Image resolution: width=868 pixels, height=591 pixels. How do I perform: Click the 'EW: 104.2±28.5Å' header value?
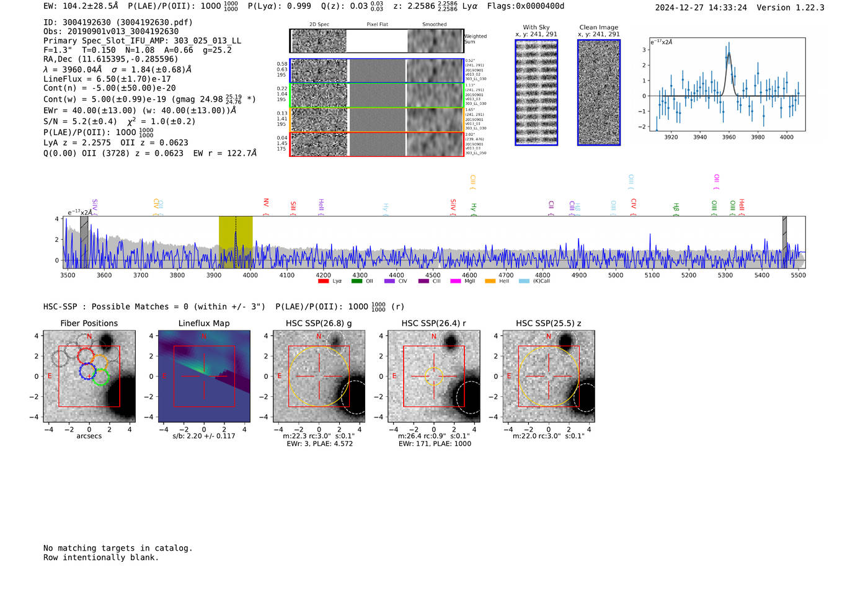(x=81, y=6)
